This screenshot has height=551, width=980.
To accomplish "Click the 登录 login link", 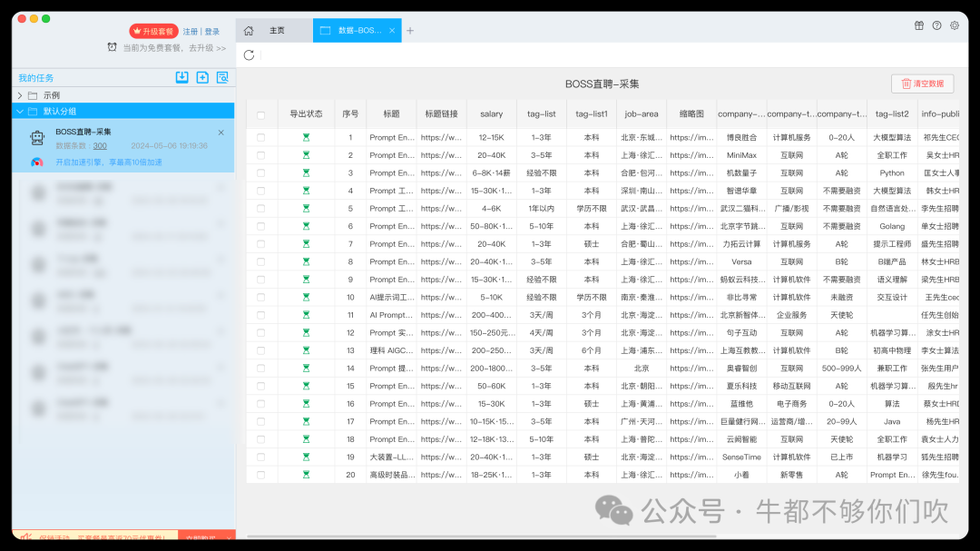I will click(x=212, y=31).
